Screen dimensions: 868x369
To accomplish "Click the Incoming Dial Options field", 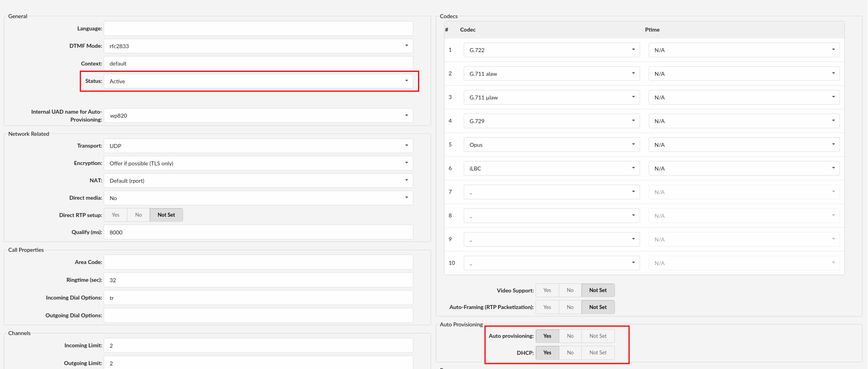I will coord(258,298).
